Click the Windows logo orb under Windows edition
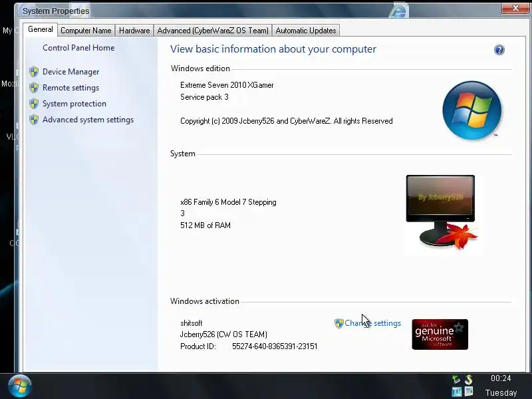This screenshot has width=532, height=399. tap(472, 110)
